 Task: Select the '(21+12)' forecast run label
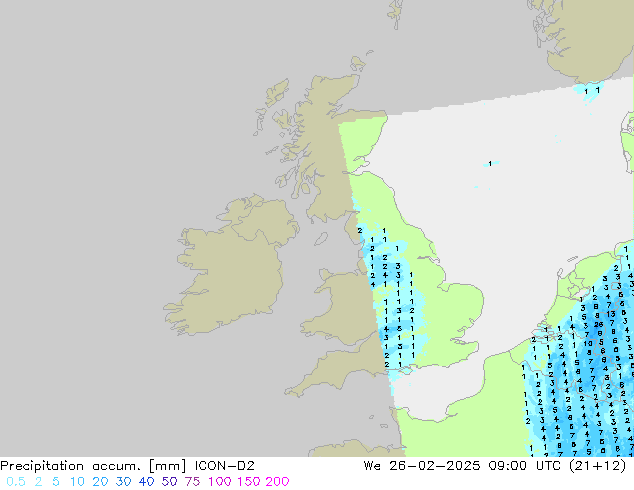598,466
